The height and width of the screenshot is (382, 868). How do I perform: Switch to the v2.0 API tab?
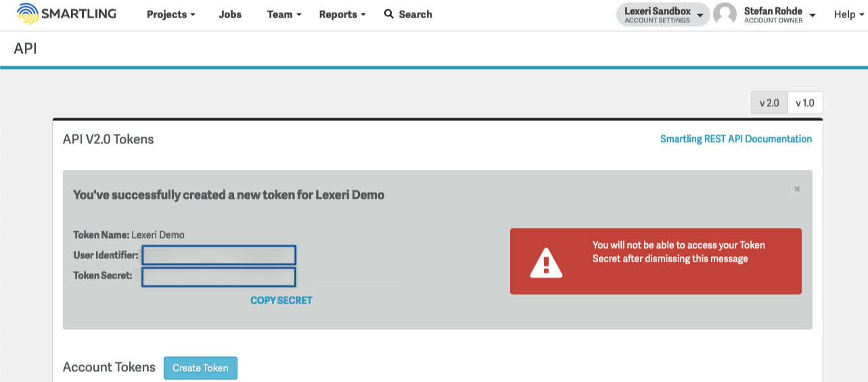(x=769, y=103)
